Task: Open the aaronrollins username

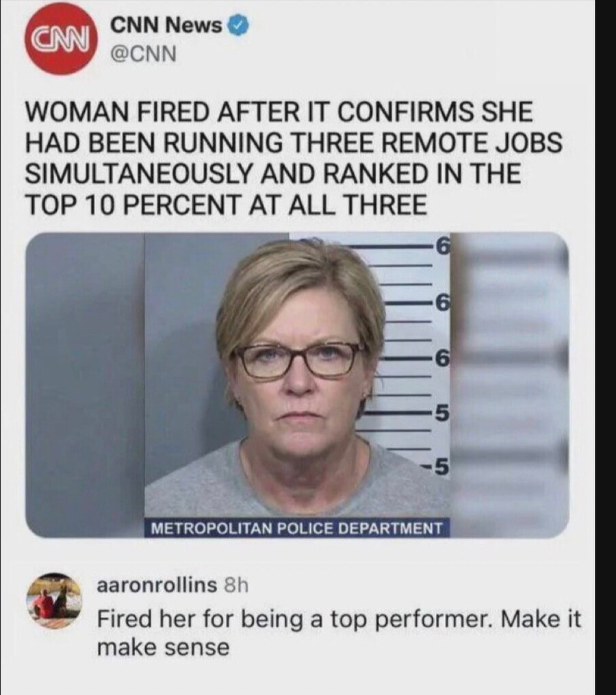Action: 157,585
